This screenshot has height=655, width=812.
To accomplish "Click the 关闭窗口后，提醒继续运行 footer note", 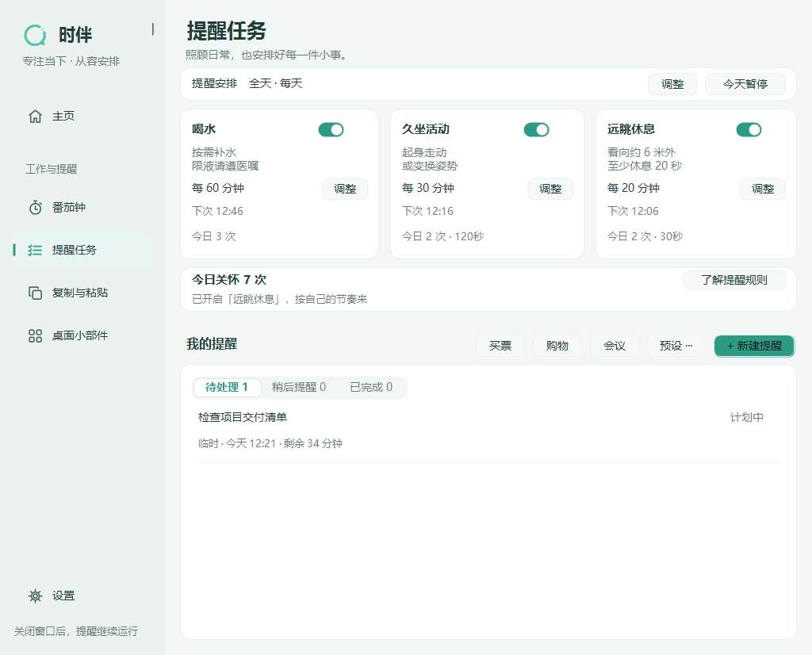I will (76, 632).
